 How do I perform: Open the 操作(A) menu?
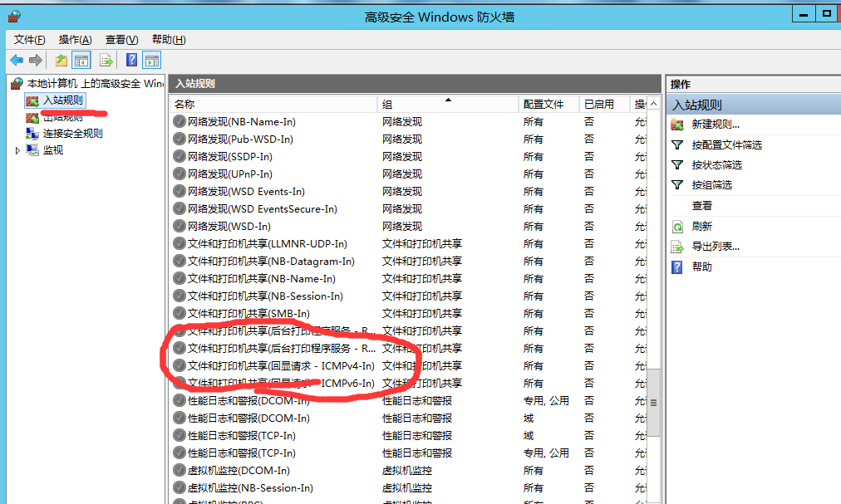coord(75,39)
